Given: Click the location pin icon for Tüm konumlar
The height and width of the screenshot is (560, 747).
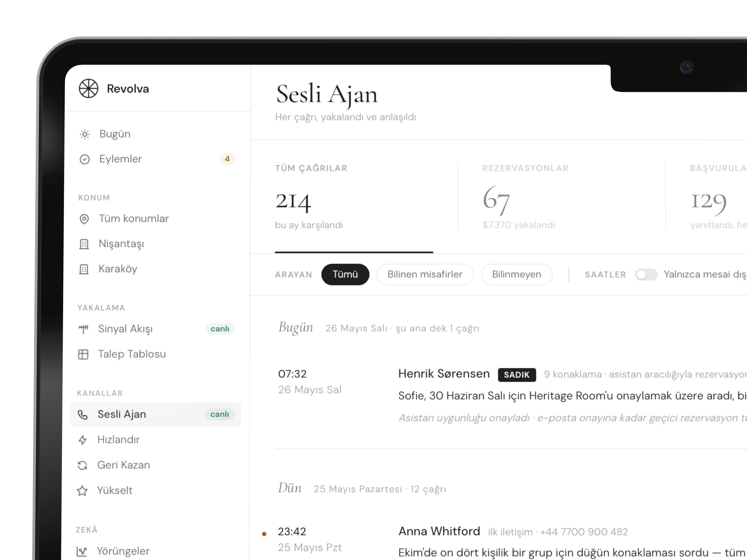Looking at the screenshot, I should pyautogui.click(x=84, y=219).
